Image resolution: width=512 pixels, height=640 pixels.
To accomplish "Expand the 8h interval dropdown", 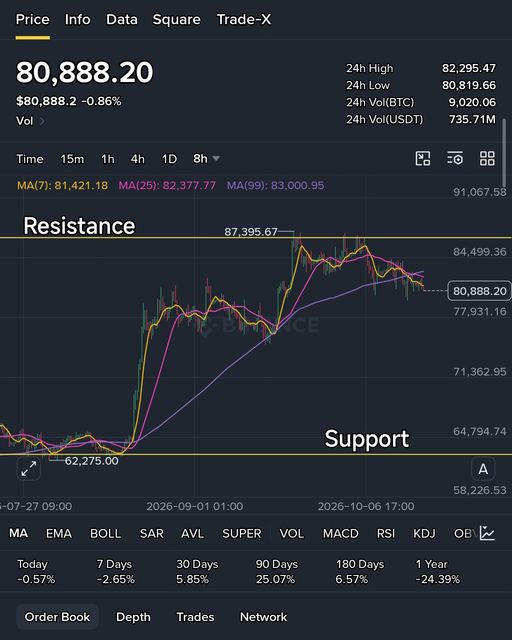I will pyautogui.click(x=206, y=158).
